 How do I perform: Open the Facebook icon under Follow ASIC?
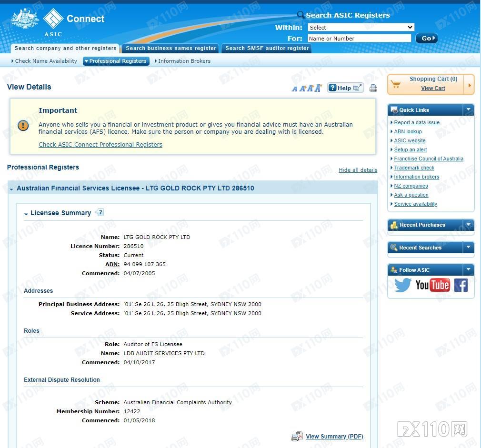point(461,285)
